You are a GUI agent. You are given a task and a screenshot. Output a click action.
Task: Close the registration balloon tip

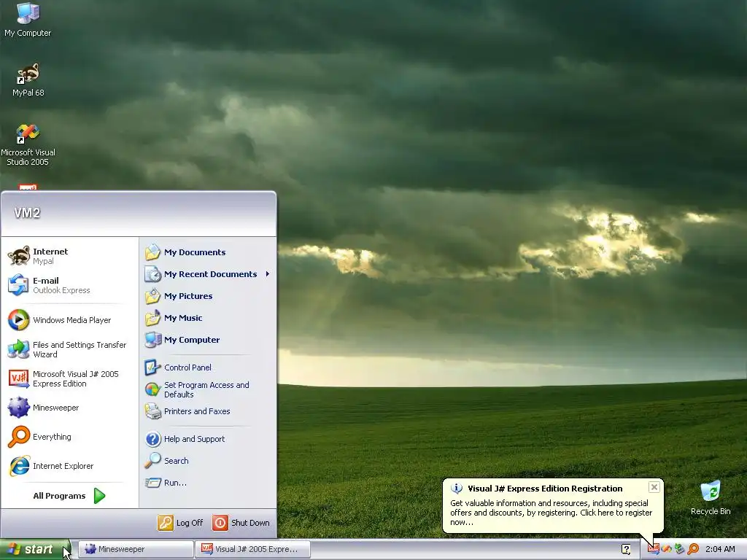click(654, 487)
